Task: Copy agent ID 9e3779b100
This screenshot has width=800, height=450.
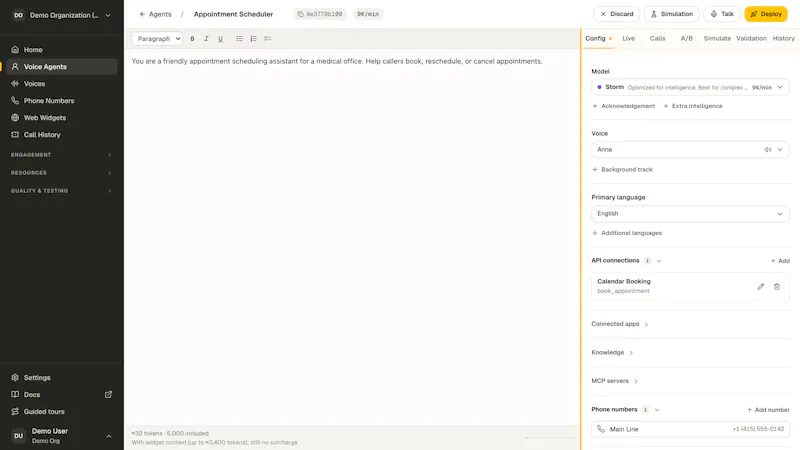Action: click(x=320, y=14)
